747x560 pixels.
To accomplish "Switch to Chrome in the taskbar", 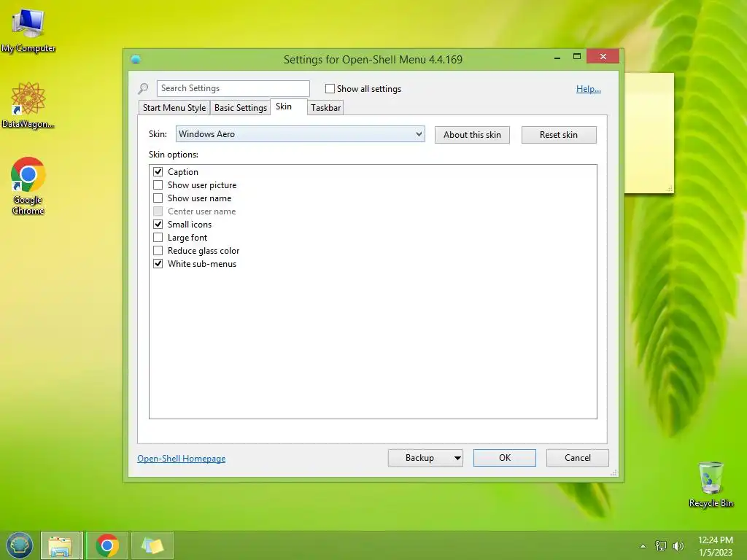I will tap(107, 545).
